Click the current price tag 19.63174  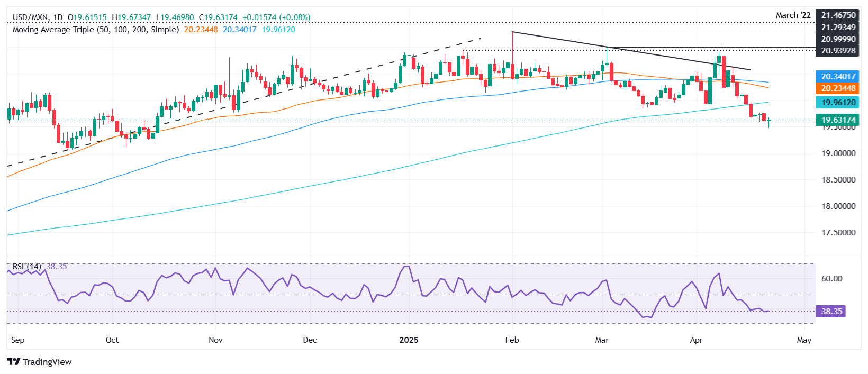tap(837, 120)
